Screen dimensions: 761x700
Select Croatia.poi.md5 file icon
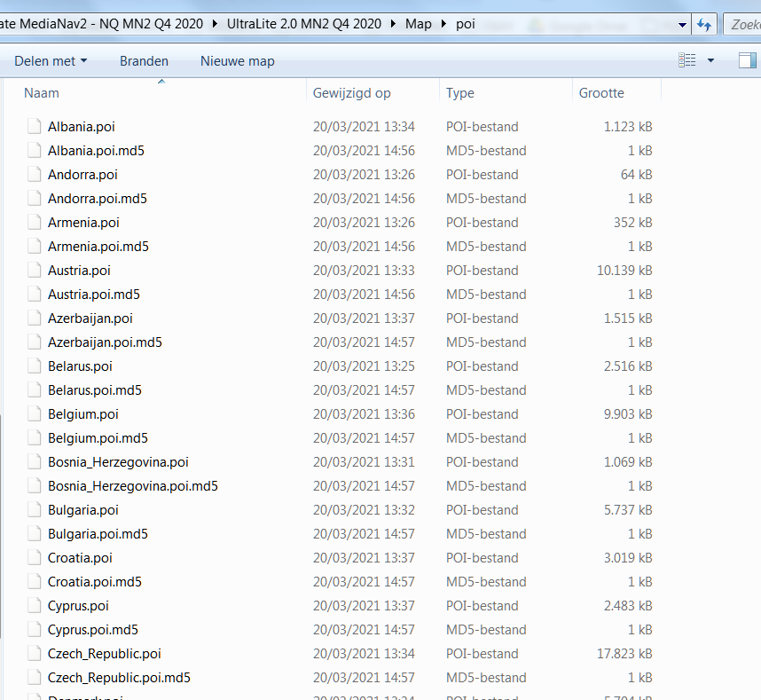[34, 581]
